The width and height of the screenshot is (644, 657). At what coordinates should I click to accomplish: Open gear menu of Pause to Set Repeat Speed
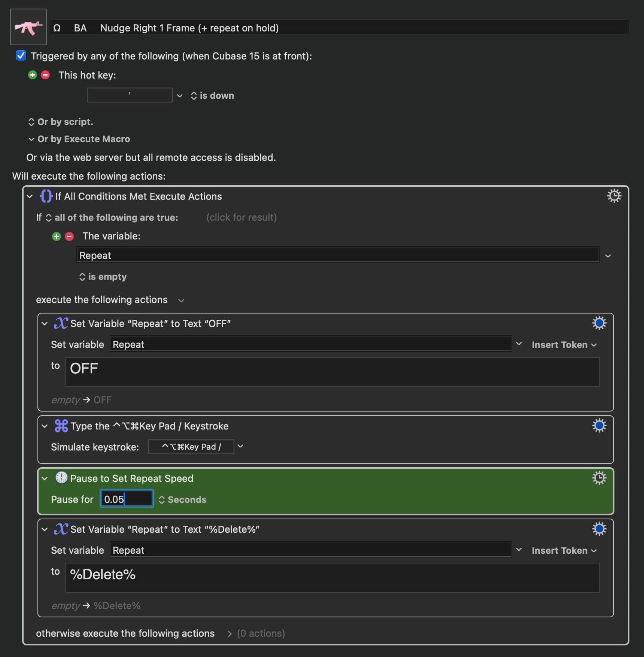pos(599,478)
